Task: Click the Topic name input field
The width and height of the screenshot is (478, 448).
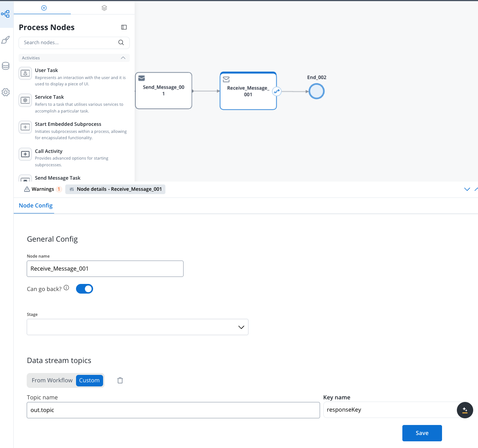Action: click(x=173, y=410)
